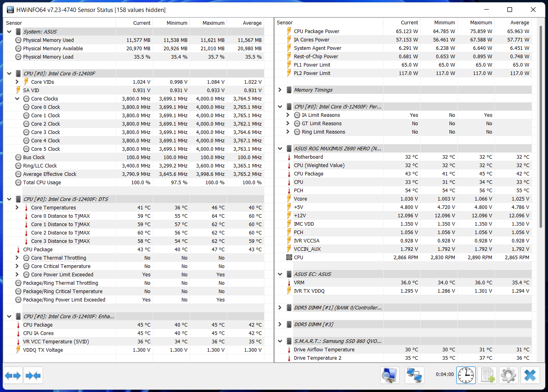Collapse the Core Clocks tree node
This screenshot has width=548, height=392.
coord(17,98)
